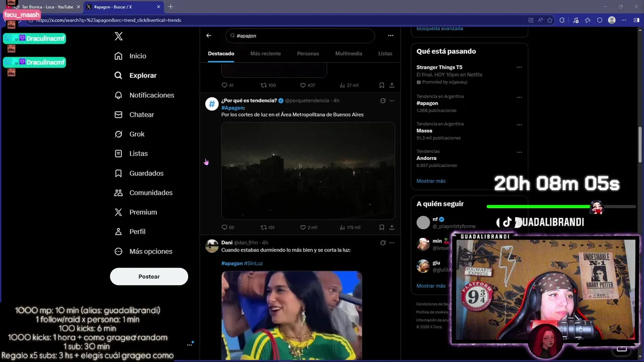The image size is (644, 362).
Task: Open Premium in the sidebar
Action: click(136, 212)
